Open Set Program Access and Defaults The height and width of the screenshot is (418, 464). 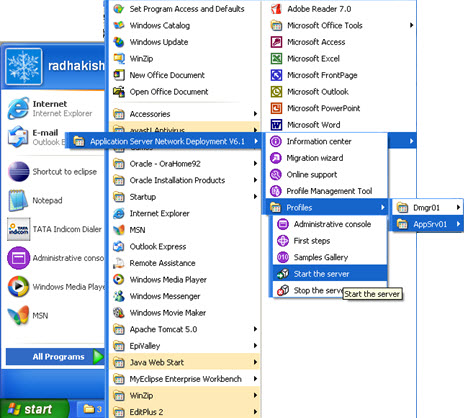coord(185,9)
